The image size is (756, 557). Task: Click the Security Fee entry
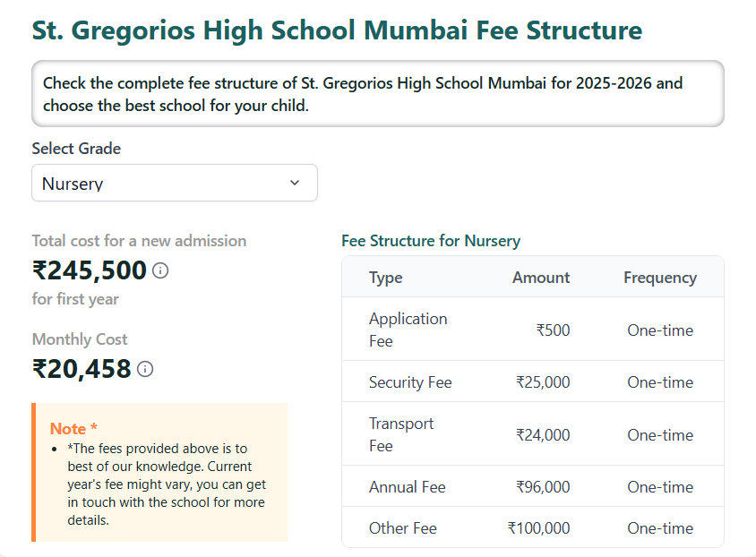tap(410, 381)
